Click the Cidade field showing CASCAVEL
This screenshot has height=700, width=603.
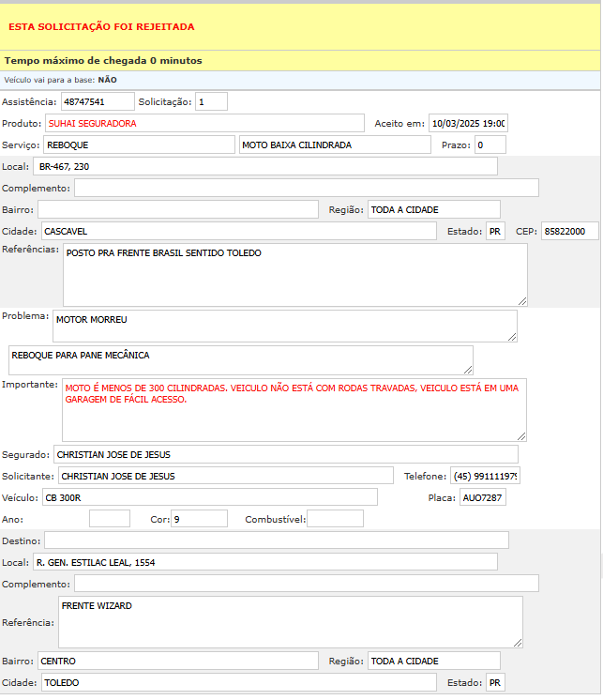(238, 231)
